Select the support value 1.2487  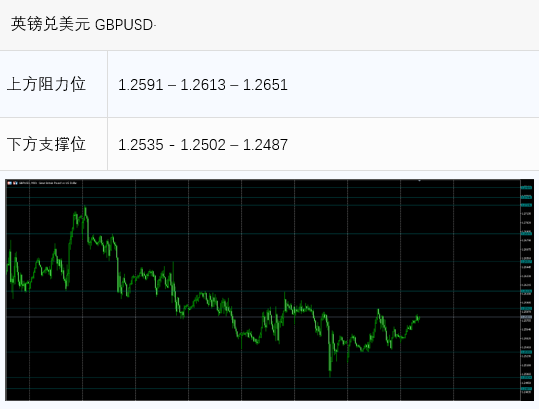(x=265, y=145)
